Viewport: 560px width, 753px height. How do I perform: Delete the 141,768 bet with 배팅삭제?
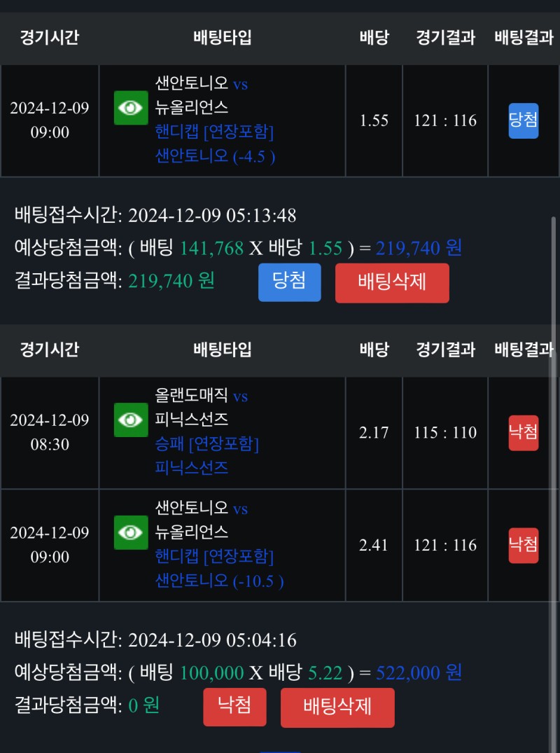point(392,282)
